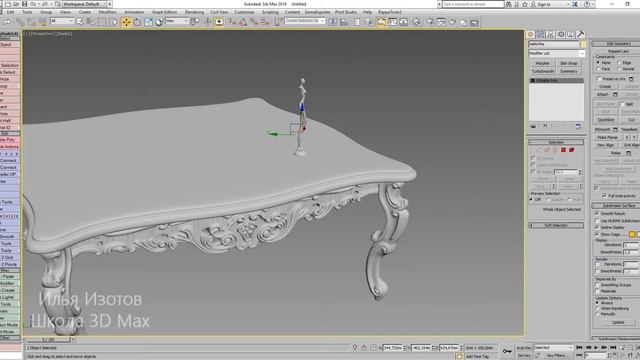Click the Symmetry modifier button

pyautogui.click(x=569, y=71)
